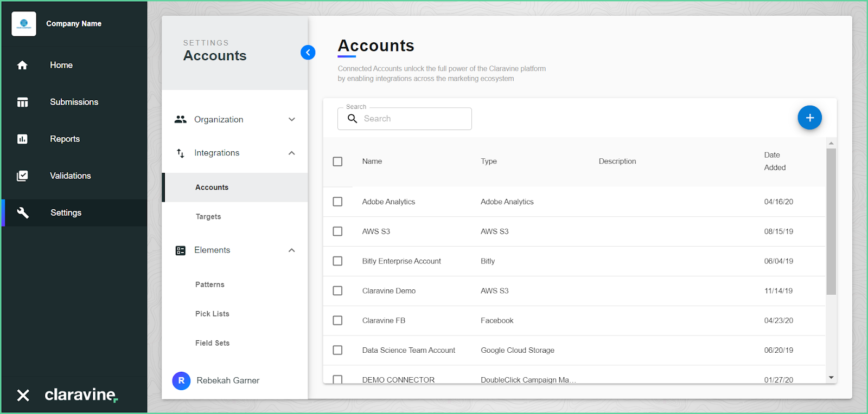868x414 pixels.
Task: Open Submissions via its table icon
Action: (22, 102)
